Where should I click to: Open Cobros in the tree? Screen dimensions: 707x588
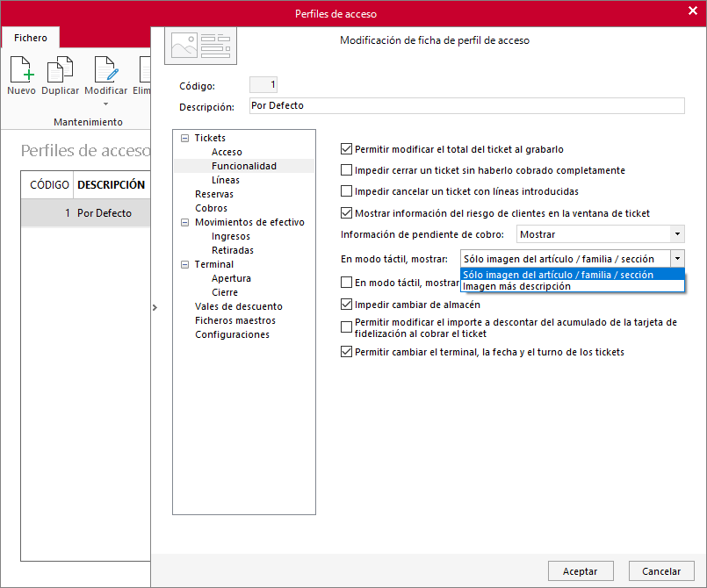(211, 208)
